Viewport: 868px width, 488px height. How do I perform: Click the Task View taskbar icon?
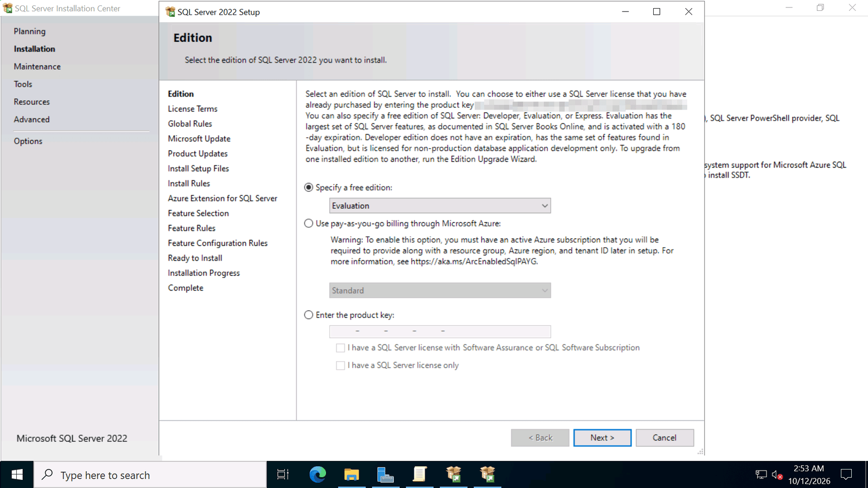tap(283, 474)
